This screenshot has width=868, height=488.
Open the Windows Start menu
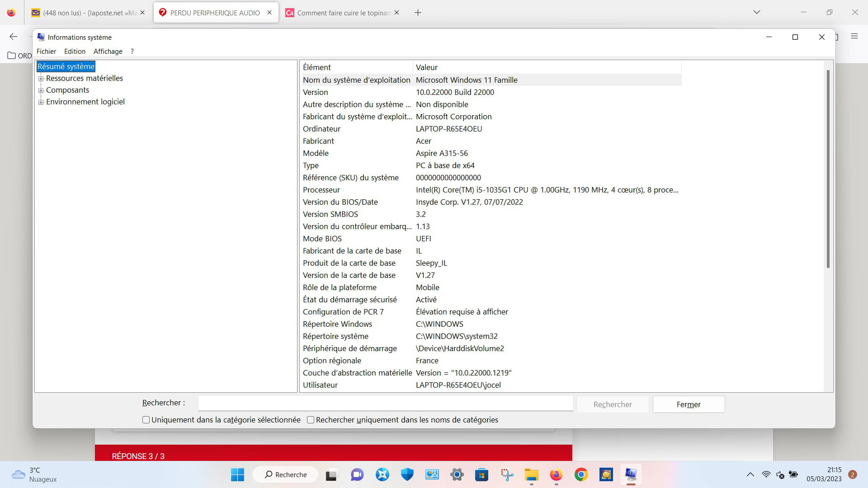click(237, 474)
